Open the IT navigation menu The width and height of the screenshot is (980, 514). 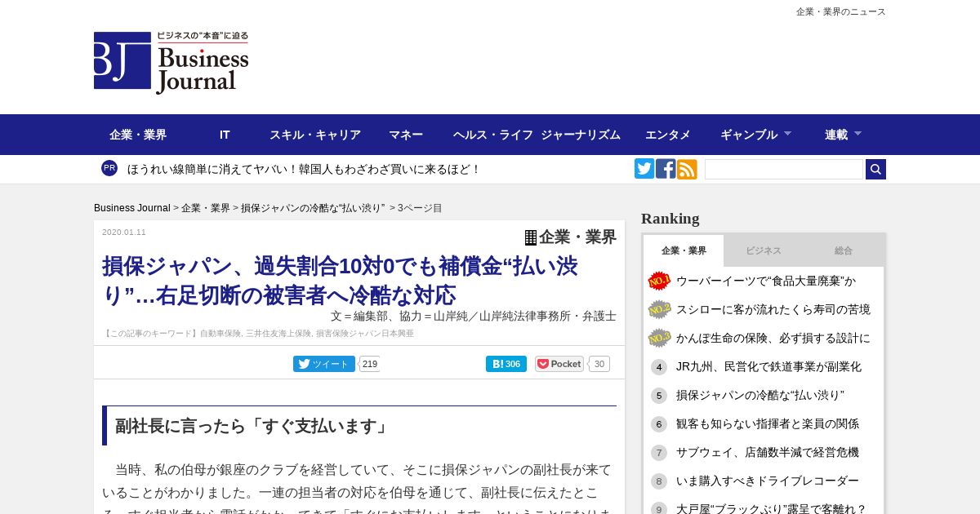(225, 135)
